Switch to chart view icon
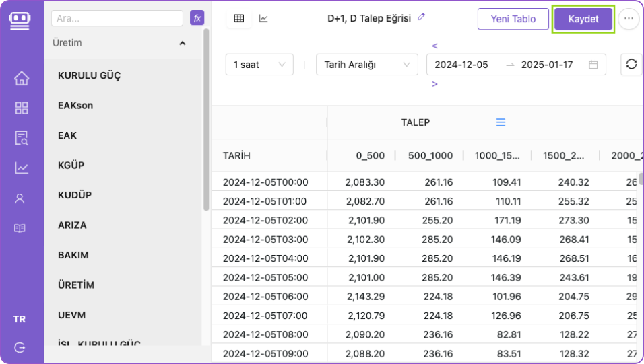This screenshot has width=644, height=364. [263, 18]
